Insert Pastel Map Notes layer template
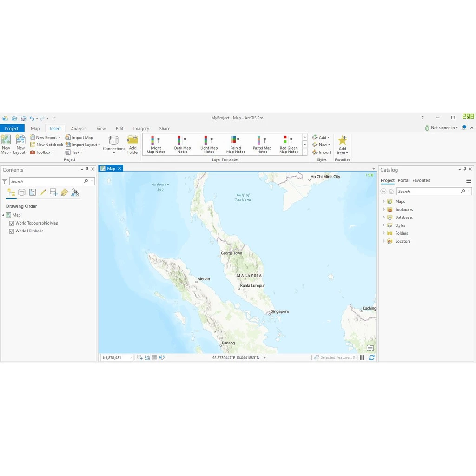This screenshot has width=476, height=476. pyautogui.click(x=262, y=145)
